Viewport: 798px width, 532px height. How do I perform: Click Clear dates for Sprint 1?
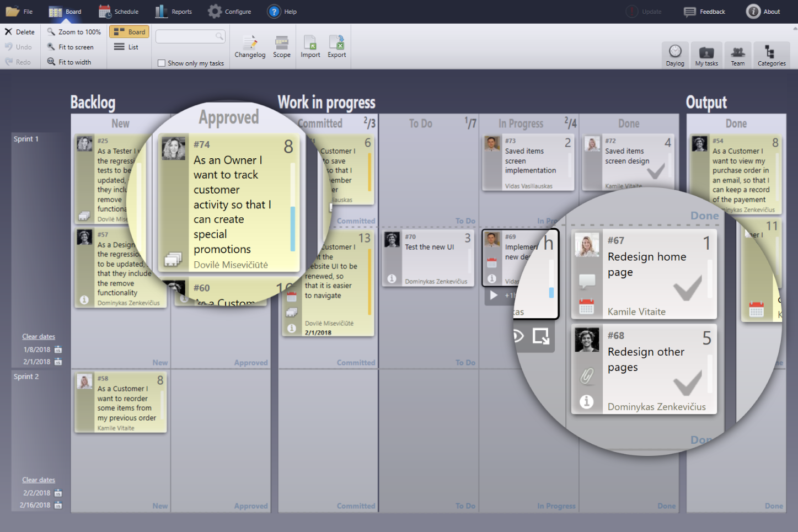point(39,336)
